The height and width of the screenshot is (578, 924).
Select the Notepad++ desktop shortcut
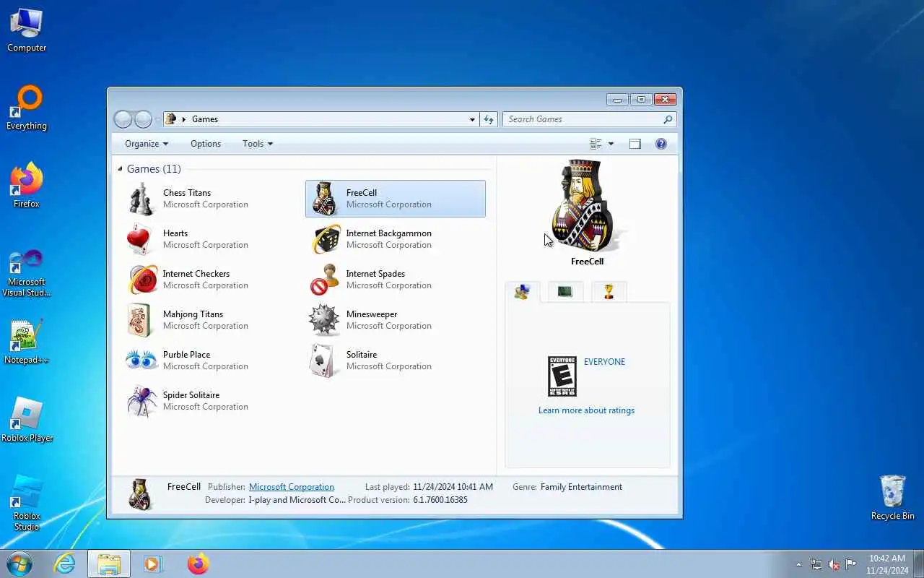(27, 342)
